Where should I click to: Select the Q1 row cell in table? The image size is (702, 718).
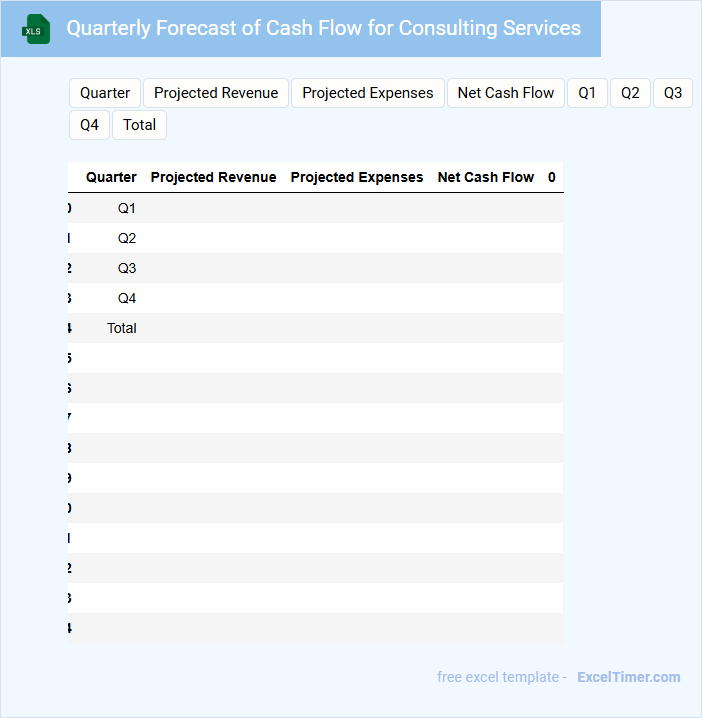coord(126,208)
